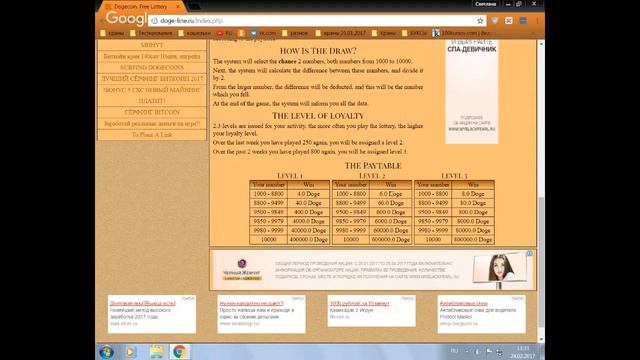Image resolution: width=640 pixels, height=360 pixels.
Task: Open 'Заработай реальные деньги на игре' link
Action: [x=152, y=123]
